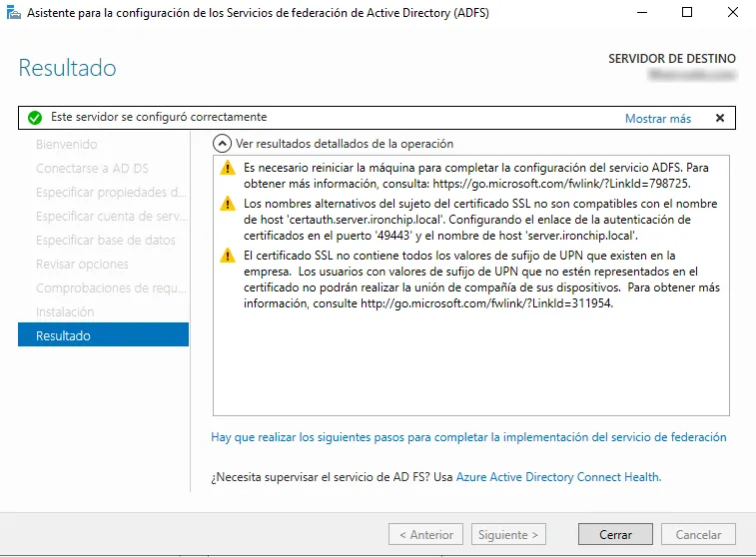The image size is (756, 557).
Task: Click the warning icon for SSL alternative names
Action: coord(228,204)
